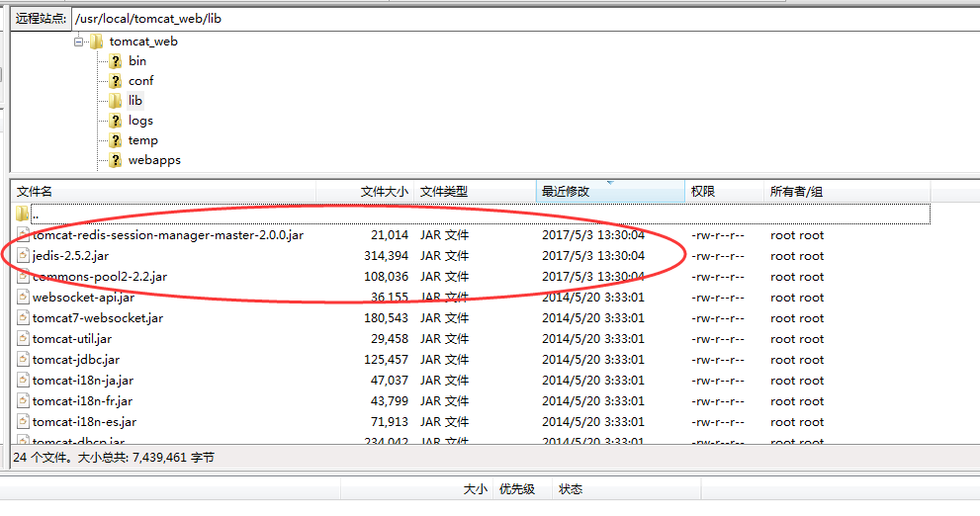Click tomcat7-websocket.jar file icon
The image size is (980, 516).
23,318
